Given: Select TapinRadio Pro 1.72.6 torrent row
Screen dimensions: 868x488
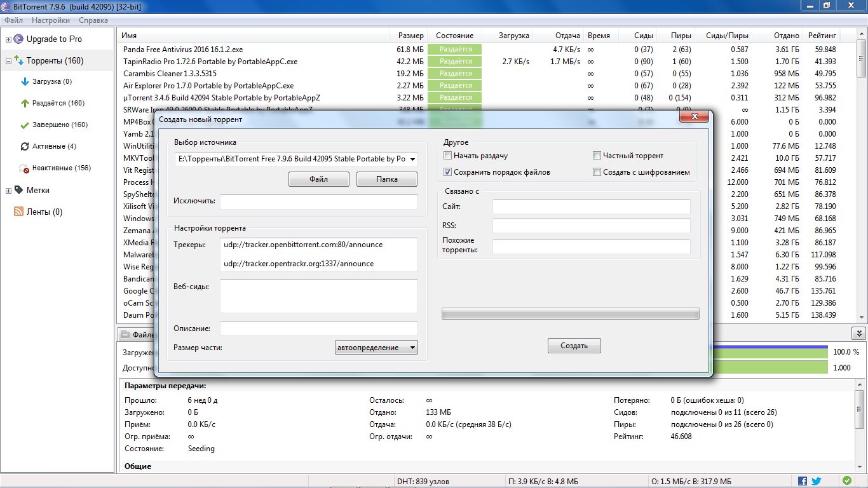Looking at the screenshot, I should [x=487, y=62].
